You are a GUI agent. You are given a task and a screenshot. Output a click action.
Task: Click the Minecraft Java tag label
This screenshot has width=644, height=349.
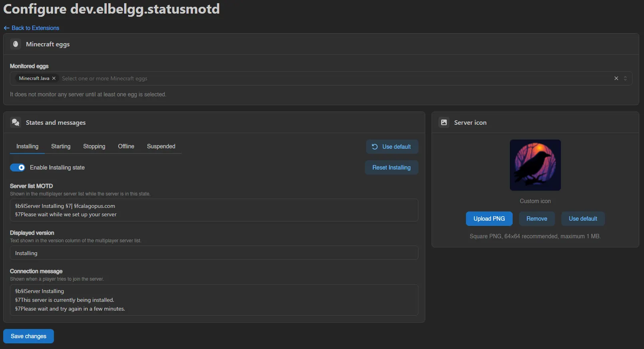tap(34, 78)
